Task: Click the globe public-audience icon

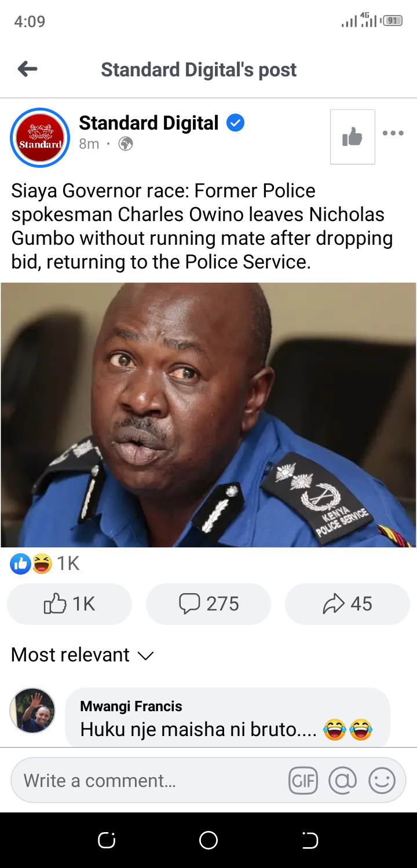Action: pos(126,144)
